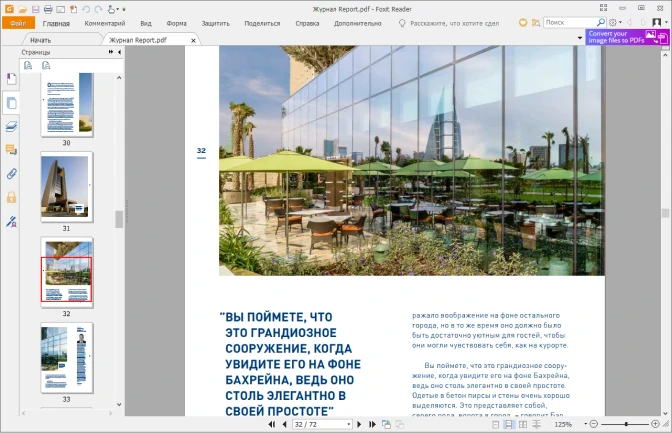Open the Файл menu
Viewport: 672px width, 433px height.
(x=18, y=23)
